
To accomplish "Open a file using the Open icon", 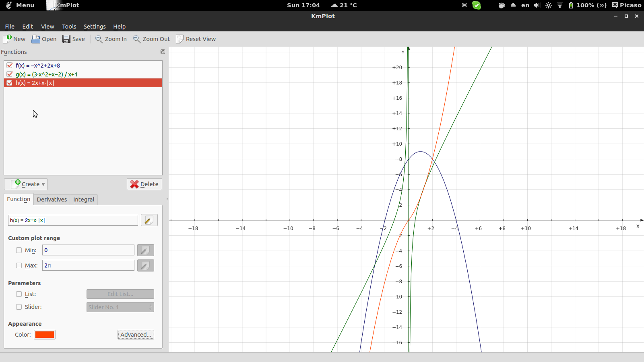I will click(x=36, y=39).
